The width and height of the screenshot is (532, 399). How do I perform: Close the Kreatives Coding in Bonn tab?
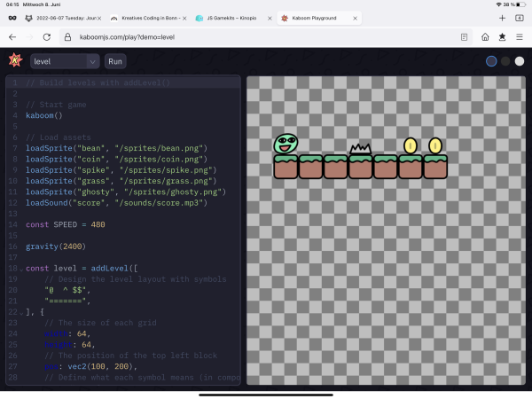pos(184,19)
